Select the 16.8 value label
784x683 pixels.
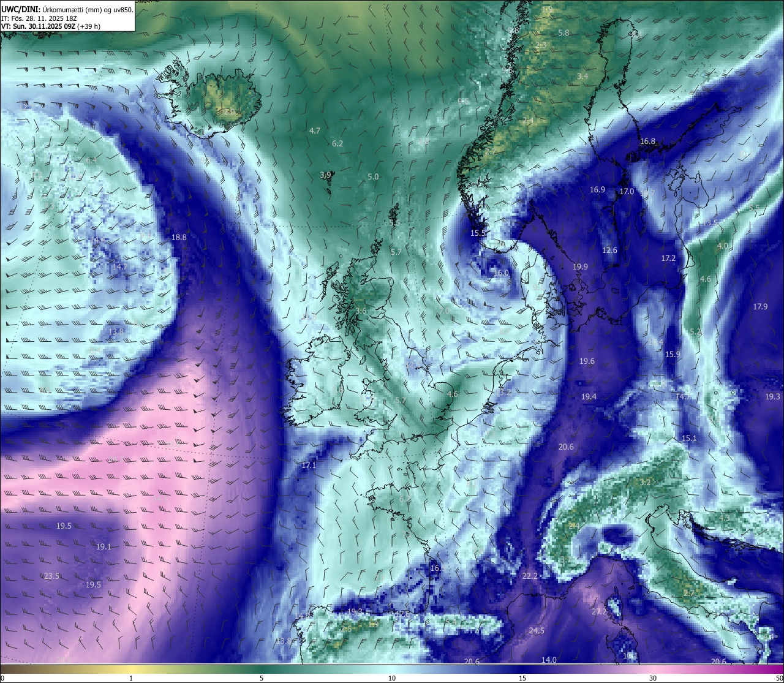pyautogui.click(x=647, y=141)
